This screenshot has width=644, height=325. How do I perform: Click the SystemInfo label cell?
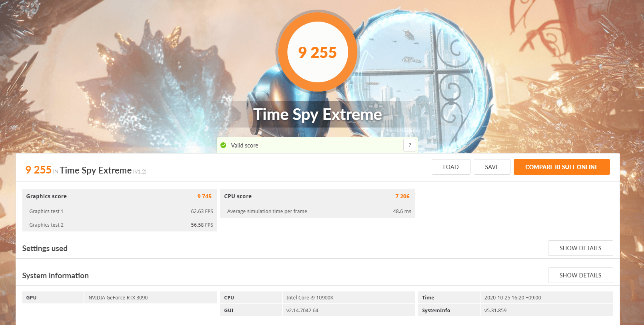coord(449,310)
